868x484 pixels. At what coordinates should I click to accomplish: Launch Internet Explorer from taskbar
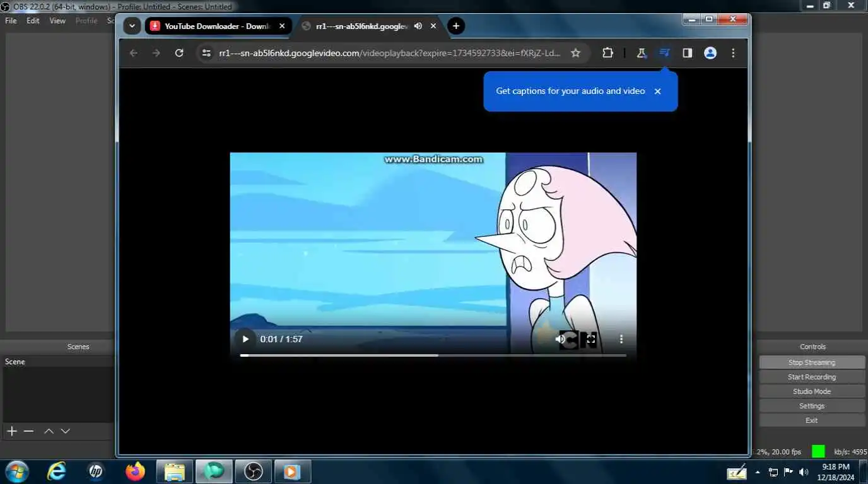click(57, 471)
